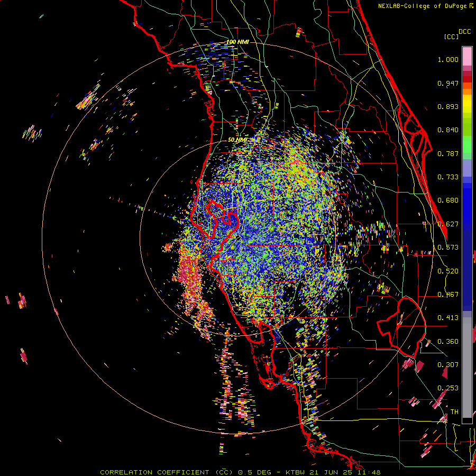Select the 0.360 scale value
Image resolution: width=476 pixels, height=476 pixels.
(x=448, y=342)
